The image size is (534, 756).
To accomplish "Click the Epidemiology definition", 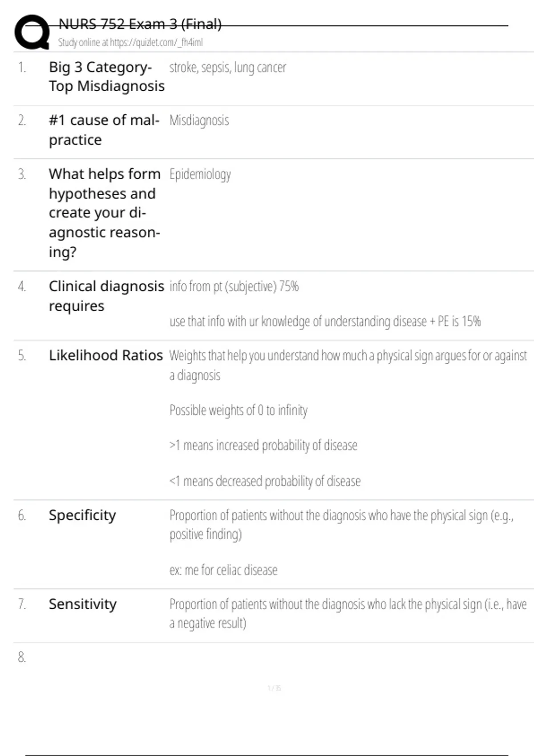I will (x=200, y=174).
